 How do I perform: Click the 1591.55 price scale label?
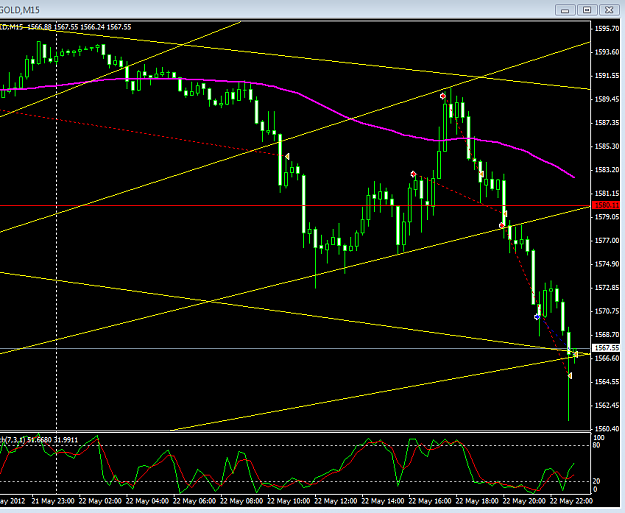coord(607,76)
